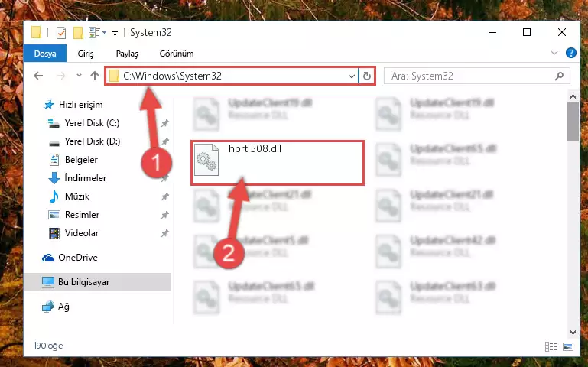This screenshot has height=367, width=588.
Task: Switch to large icons view layout
Action: pos(568,346)
